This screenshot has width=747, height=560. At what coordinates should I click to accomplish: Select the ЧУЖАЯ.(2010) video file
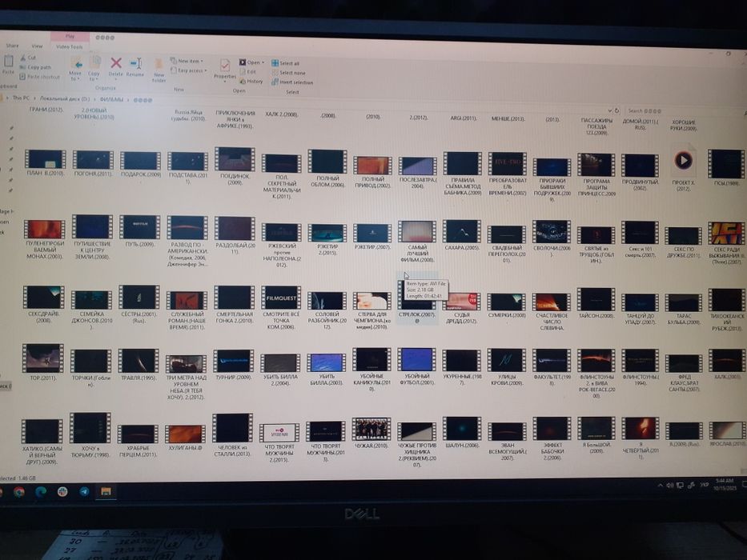click(x=371, y=432)
